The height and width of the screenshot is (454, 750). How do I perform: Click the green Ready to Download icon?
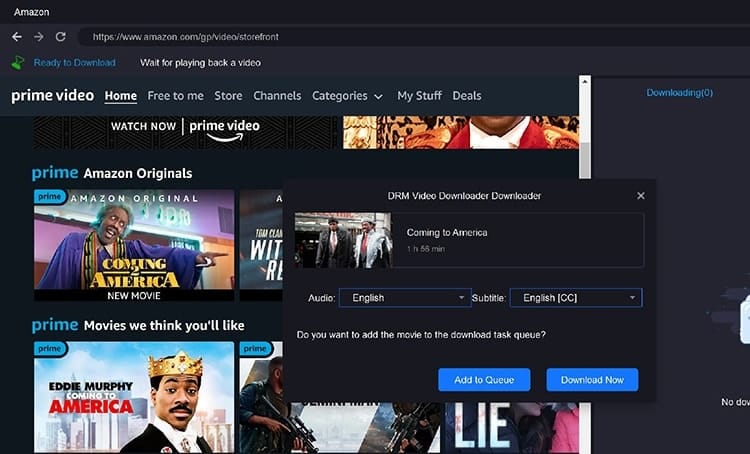coord(18,63)
